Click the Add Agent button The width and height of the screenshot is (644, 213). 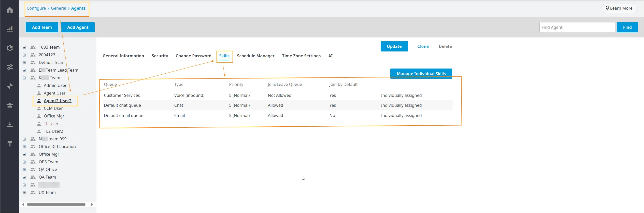point(78,27)
